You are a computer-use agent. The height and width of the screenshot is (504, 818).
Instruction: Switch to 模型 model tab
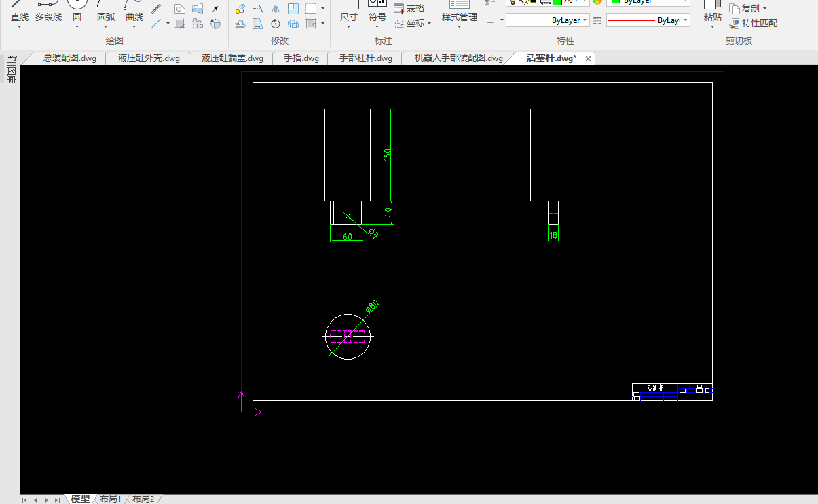80,499
